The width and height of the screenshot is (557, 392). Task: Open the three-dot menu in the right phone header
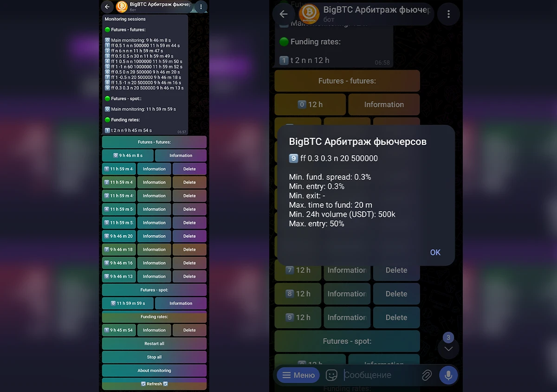[448, 14]
